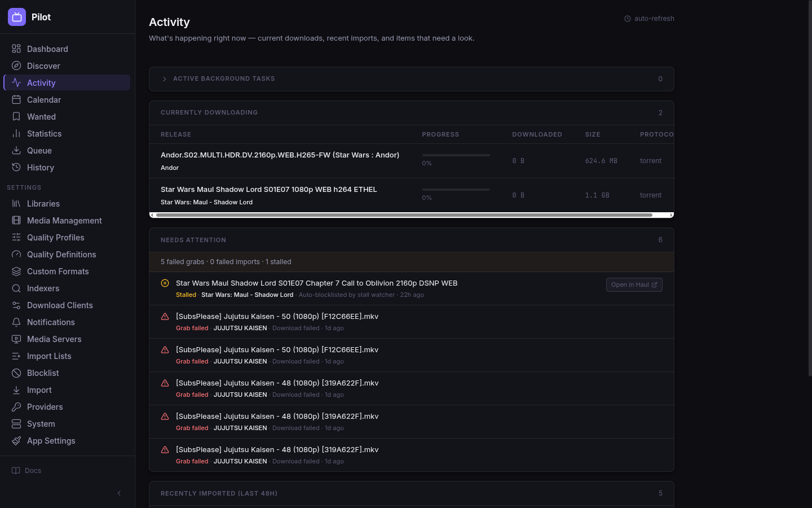Click the Import Lists icon
Image resolution: width=812 pixels, height=508 pixels.
pos(16,356)
